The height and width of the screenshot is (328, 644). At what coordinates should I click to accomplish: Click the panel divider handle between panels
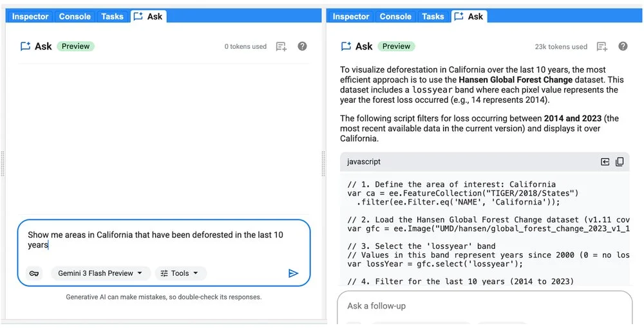[324, 164]
